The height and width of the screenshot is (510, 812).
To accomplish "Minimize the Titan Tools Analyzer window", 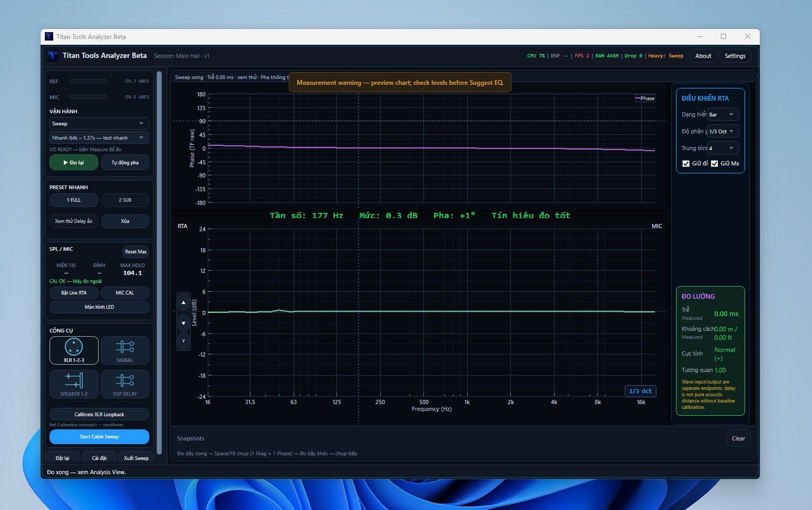I will tap(700, 36).
